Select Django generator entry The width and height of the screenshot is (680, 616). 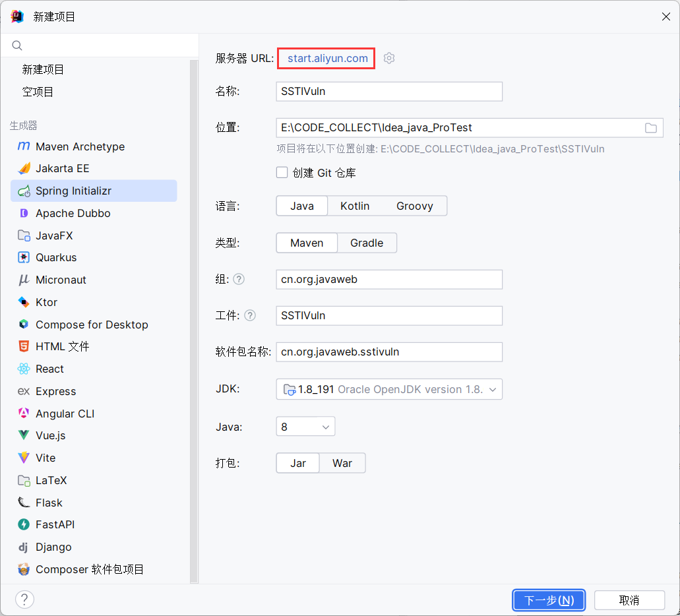click(94, 547)
